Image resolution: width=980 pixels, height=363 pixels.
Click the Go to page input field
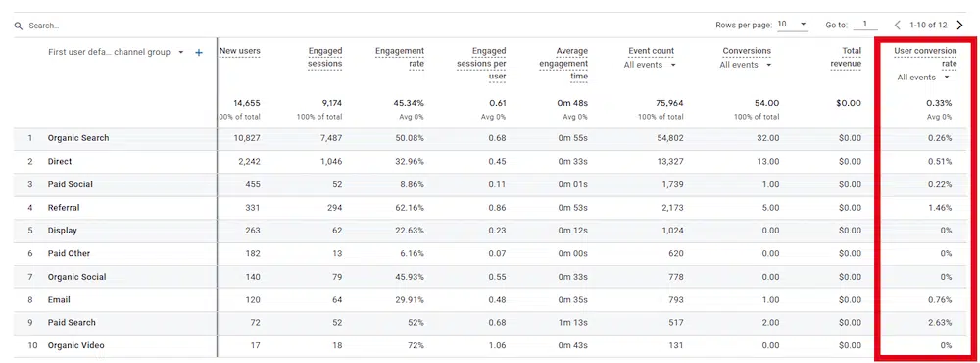coord(865,26)
